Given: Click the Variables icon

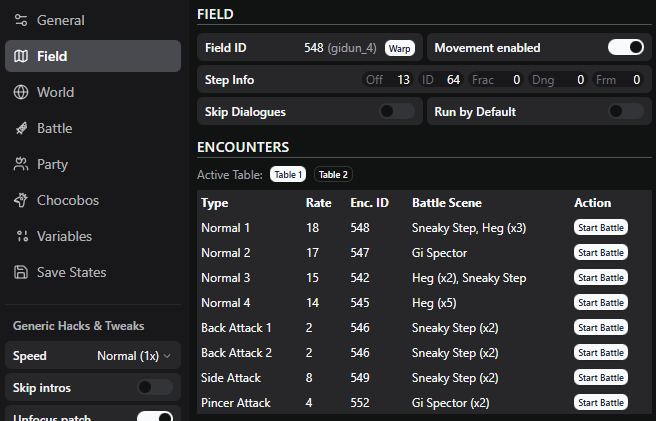Looking at the screenshot, I should [21, 236].
